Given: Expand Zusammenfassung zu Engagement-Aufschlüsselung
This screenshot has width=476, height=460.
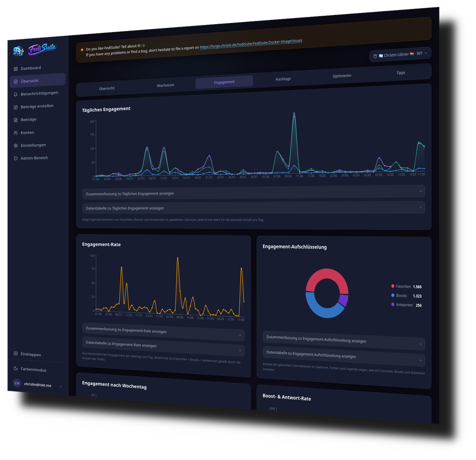Looking at the screenshot, I should point(343,340).
